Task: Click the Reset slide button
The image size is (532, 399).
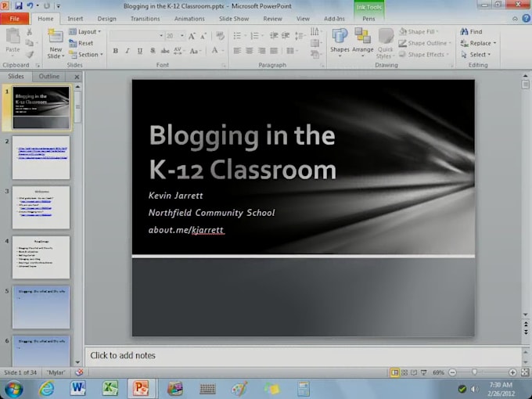Action: [84, 44]
